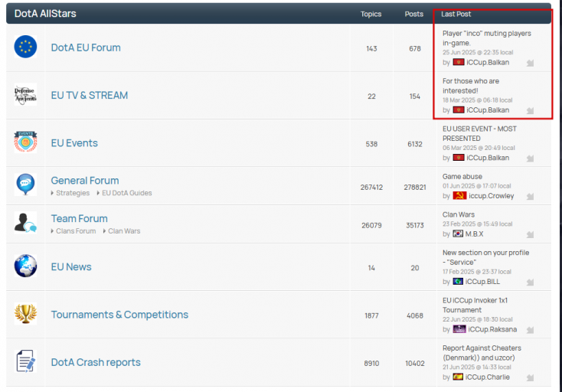Open "For those who are interested!" post
The width and height of the screenshot is (562, 392).
471,86
